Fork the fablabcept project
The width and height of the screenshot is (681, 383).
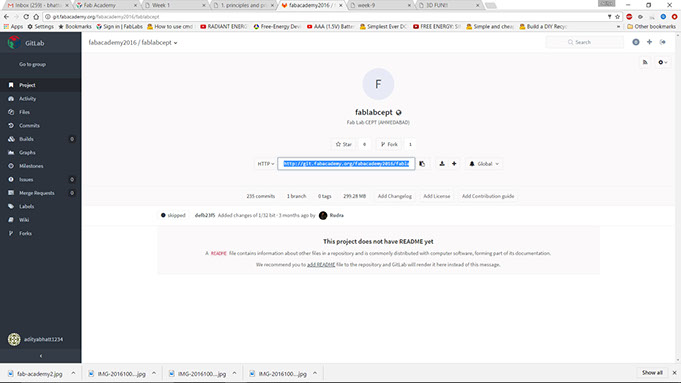pyautogui.click(x=389, y=144)
